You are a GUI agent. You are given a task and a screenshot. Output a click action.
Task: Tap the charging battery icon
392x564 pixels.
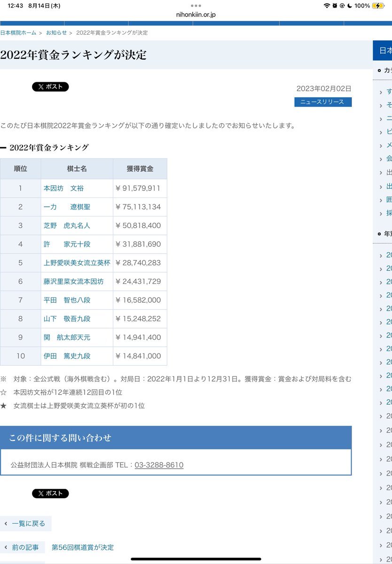(x=378, y=6)
